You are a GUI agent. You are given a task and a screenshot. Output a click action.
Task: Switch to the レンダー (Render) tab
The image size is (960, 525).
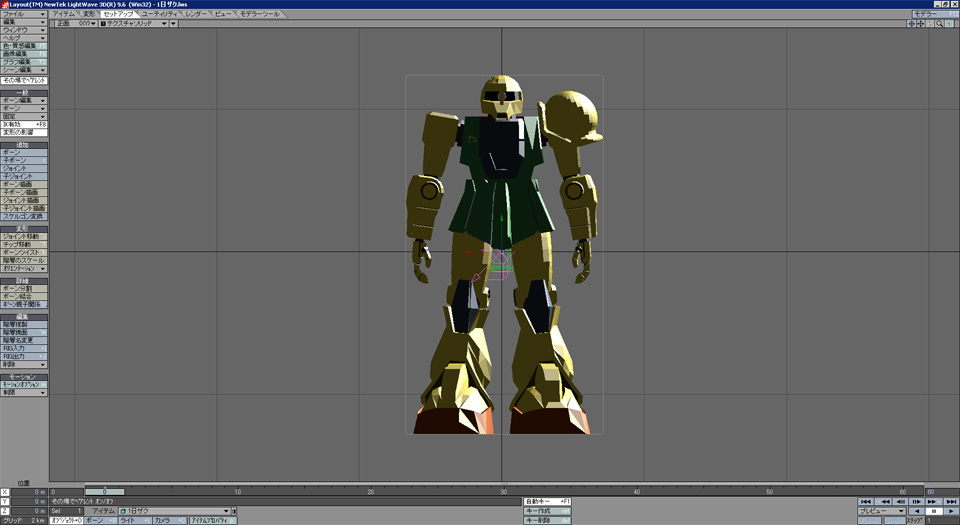pyautogui.click(x=196, y=14)
